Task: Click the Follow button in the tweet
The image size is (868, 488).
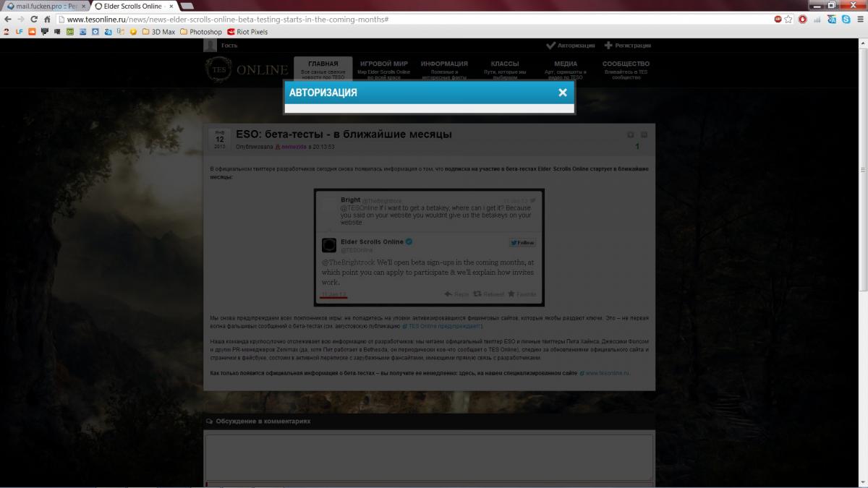Action: [x=522, y=243]
